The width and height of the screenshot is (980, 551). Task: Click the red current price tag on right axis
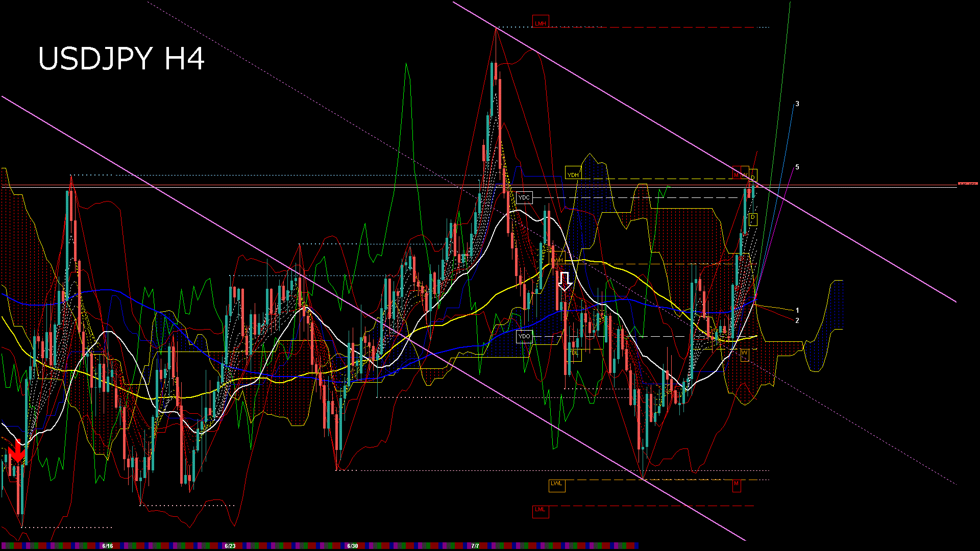coord(968,184)
